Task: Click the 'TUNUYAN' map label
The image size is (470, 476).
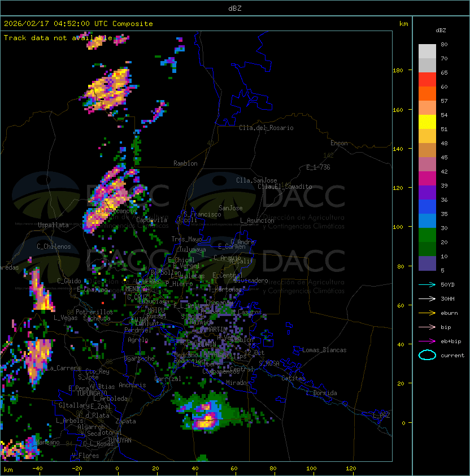Action: click(120, 440)
